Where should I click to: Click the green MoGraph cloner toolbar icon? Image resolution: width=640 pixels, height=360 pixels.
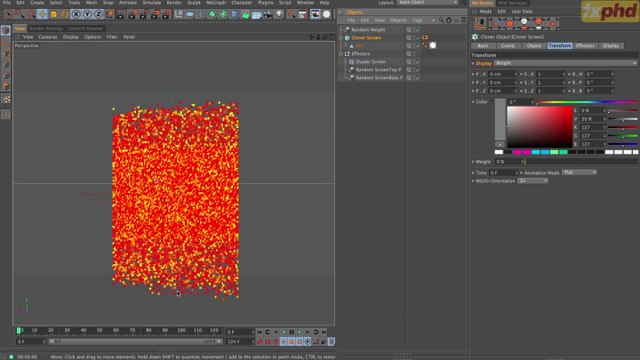point(212,15)
